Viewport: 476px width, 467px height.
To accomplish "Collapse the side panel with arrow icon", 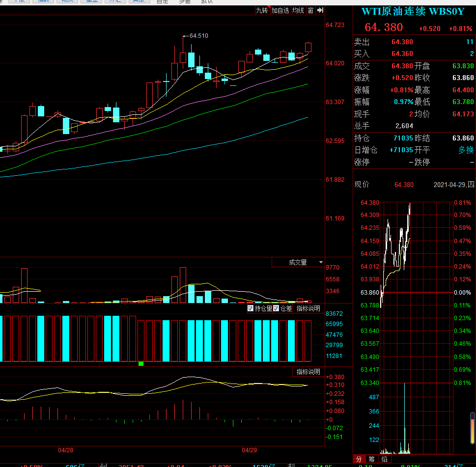I will [320, 11].
